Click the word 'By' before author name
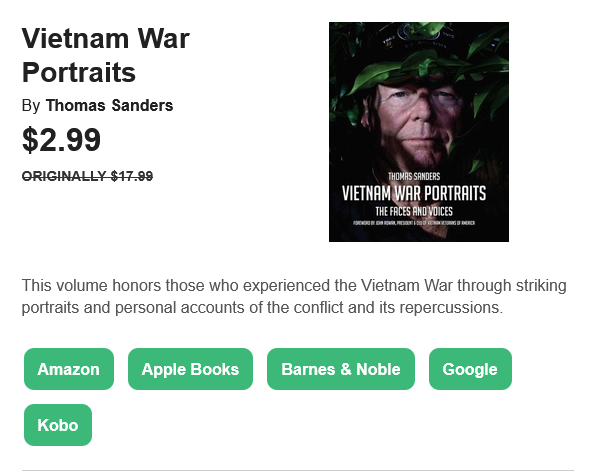The image size is (596, 475). click(31, 106)
